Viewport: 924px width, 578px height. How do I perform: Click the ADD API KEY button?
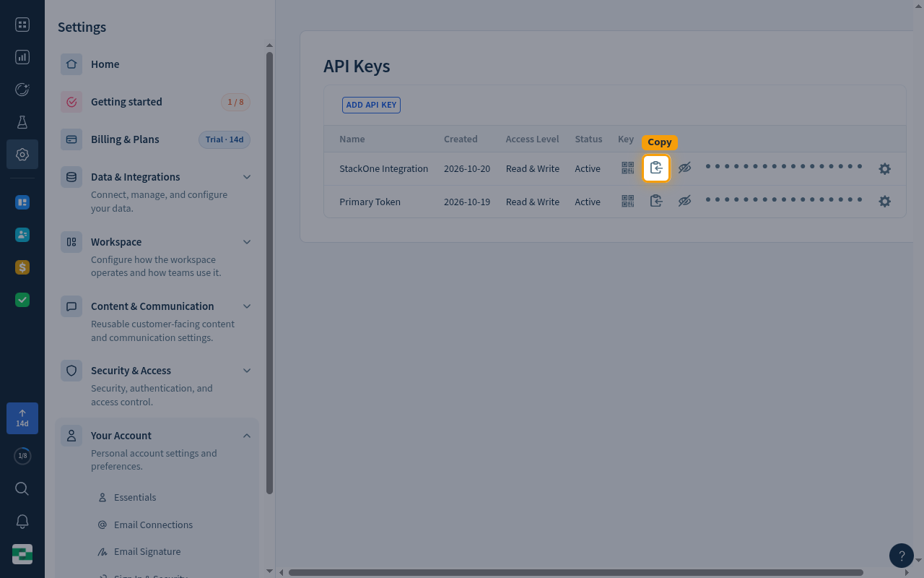click(371, 105)
